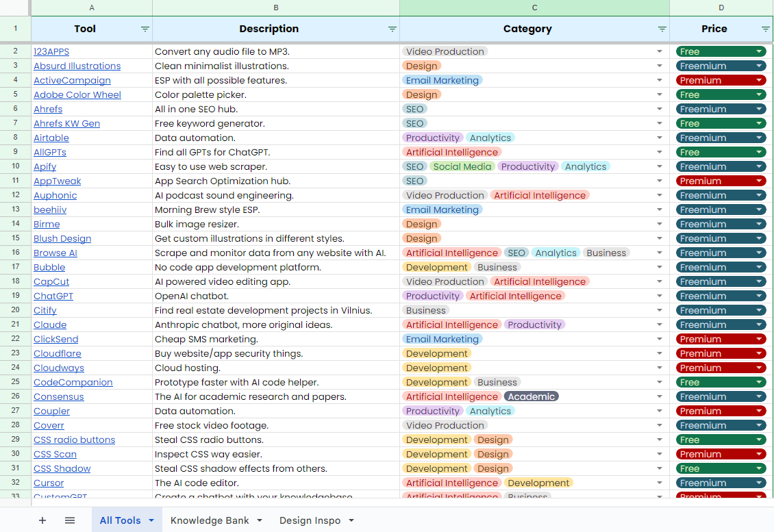
Task: Open the CSS radio buttons link
Action: click(x=74, y=440)
